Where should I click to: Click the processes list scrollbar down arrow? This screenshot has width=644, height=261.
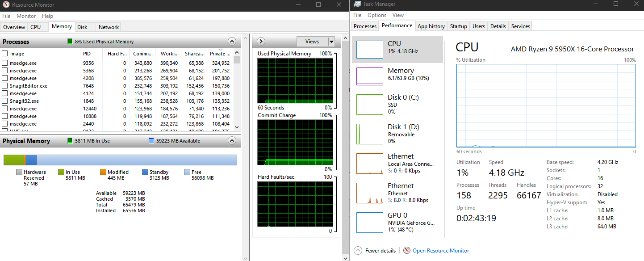[237, 127]
